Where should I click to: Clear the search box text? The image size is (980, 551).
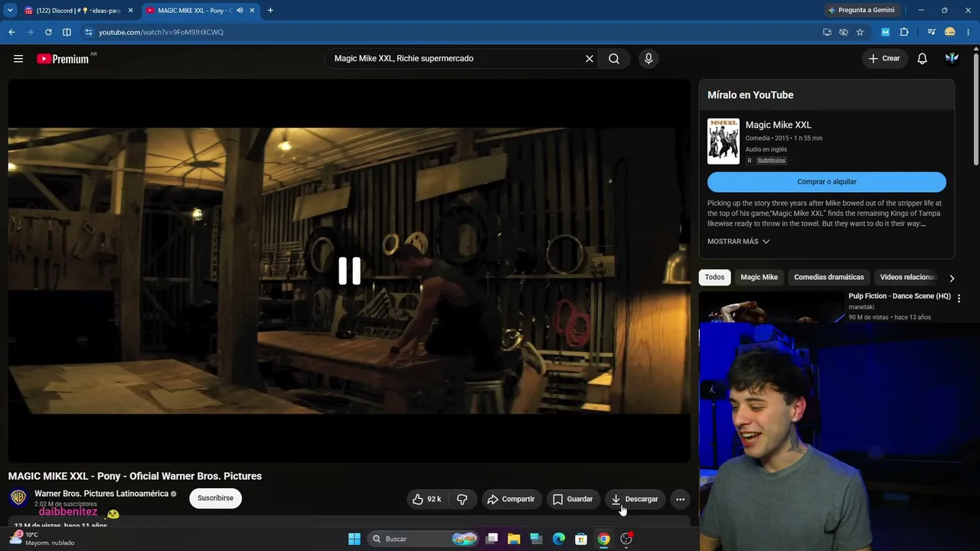(x=590, y=59)
